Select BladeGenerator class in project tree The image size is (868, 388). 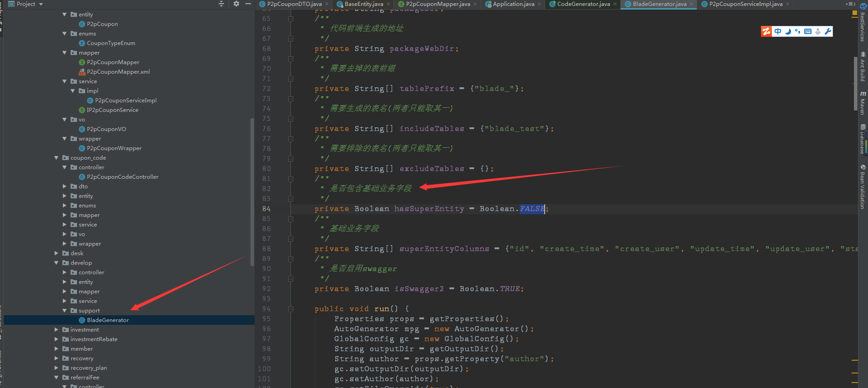108,320
